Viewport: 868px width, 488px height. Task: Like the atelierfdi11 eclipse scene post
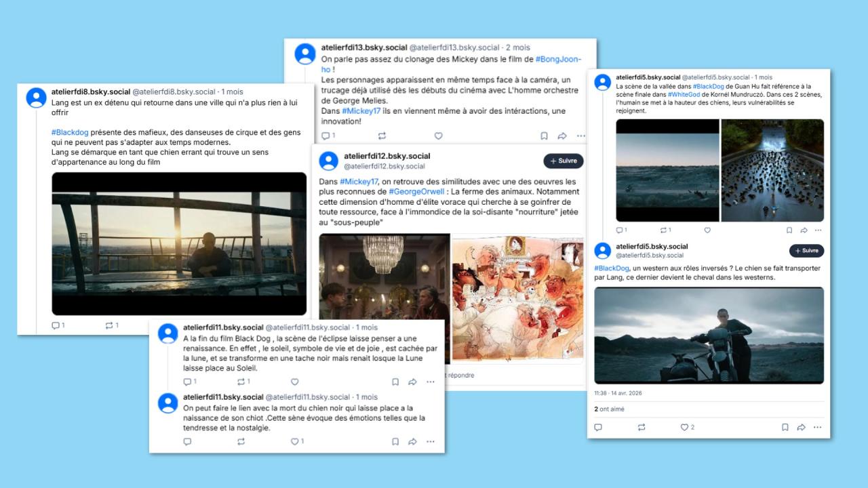pos(294,382)
